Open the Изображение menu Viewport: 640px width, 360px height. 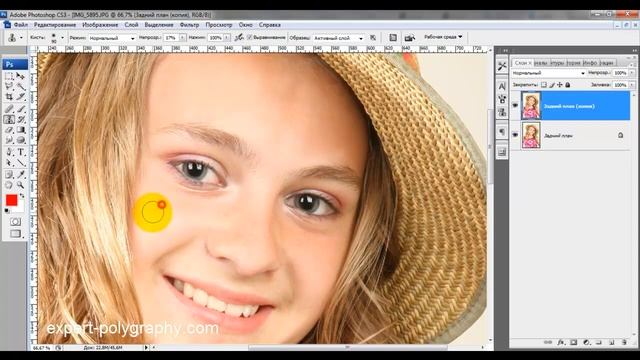click(x=100, y=25)
